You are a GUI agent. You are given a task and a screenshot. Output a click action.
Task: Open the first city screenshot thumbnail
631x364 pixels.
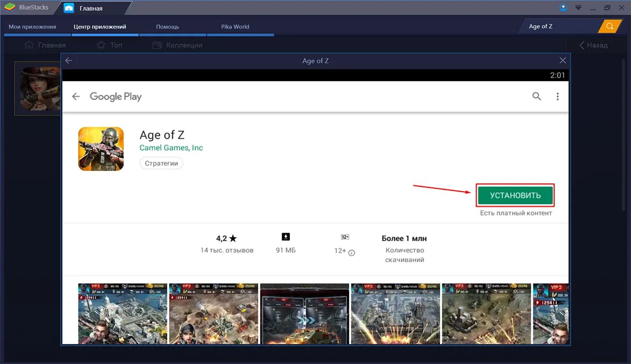tap(122, 313)
